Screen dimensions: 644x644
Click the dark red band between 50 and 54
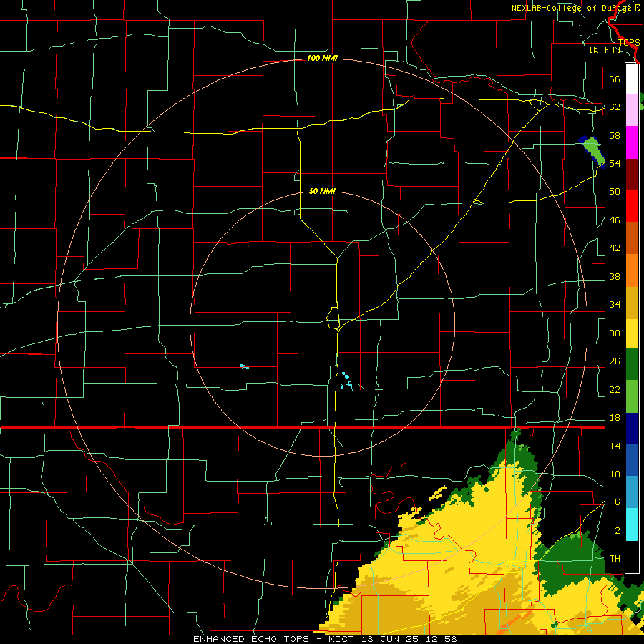632,175
